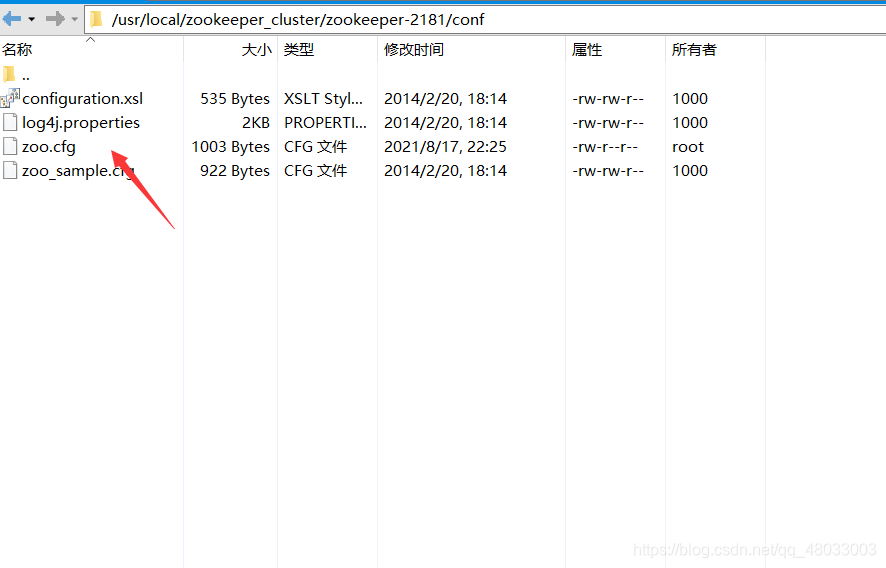Select the zoo_sample.cfg file name
This screenshot has height=568, width=886.
click(78, 171)
